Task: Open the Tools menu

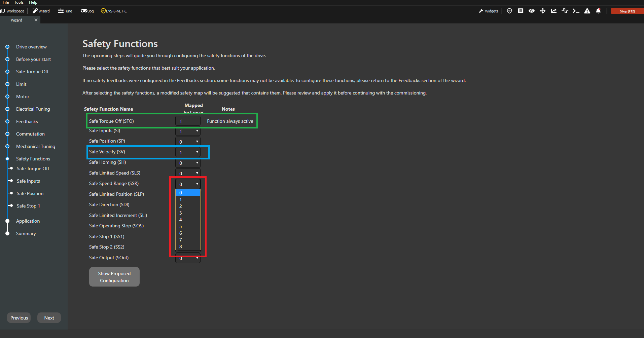Action: (x=19, y=2)
